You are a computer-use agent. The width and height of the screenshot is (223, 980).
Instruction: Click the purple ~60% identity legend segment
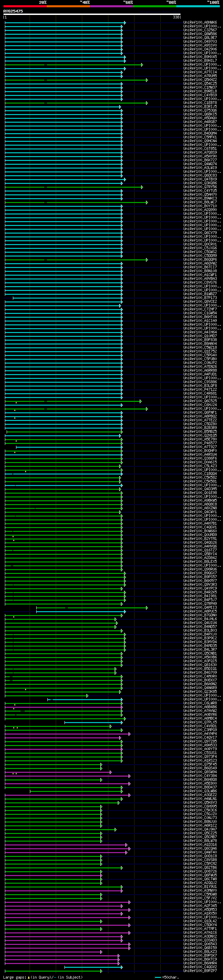[112, 6]
